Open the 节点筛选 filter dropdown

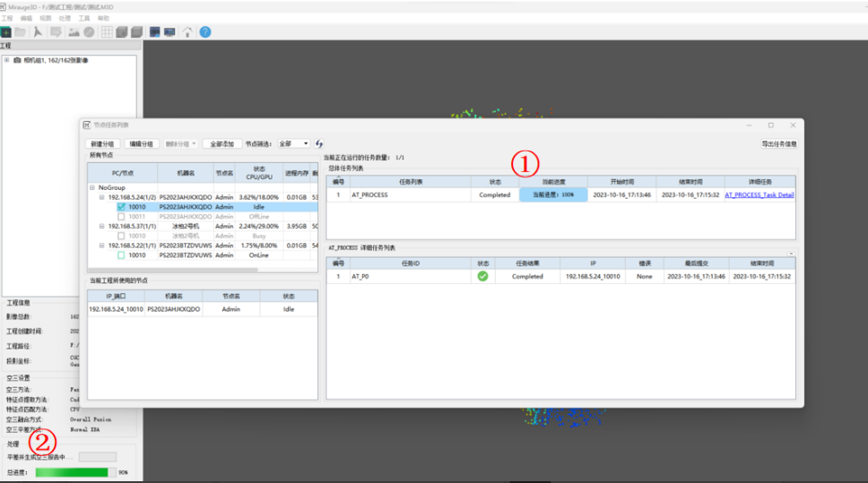coord(294,143)
